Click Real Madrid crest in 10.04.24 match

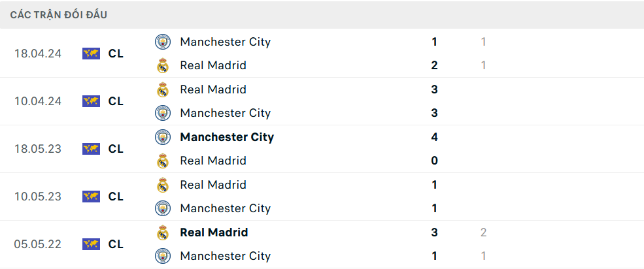click(162, 89)
